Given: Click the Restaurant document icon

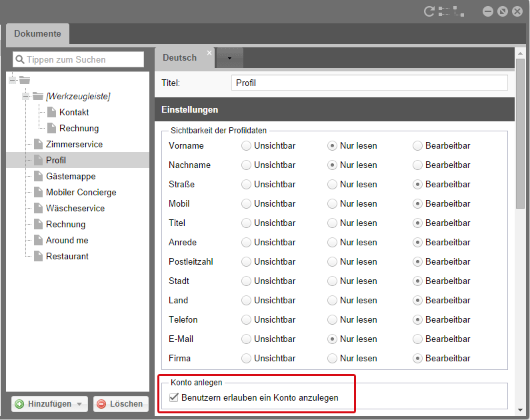Looking at the screenshot, I should click(x=38, y=256).
